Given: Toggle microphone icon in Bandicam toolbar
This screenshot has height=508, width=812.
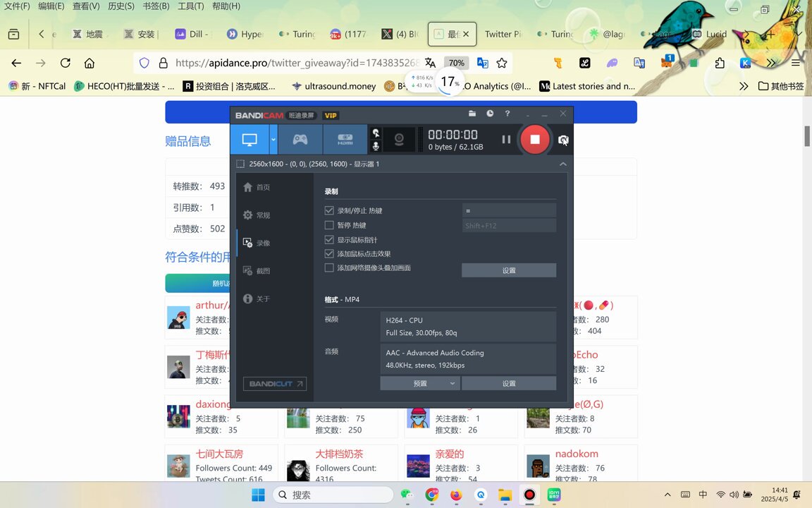Looking at the screenshot, I should coord(376,146).
